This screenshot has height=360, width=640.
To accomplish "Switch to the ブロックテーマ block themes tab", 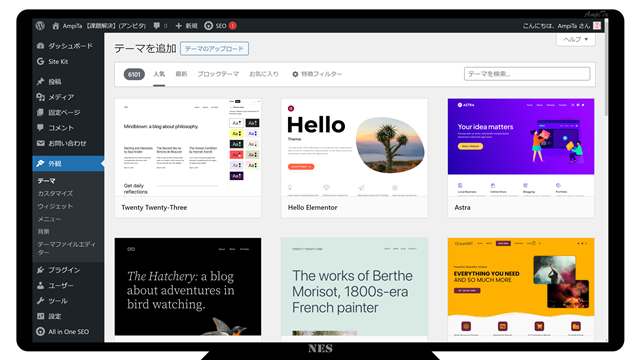I will (218, 74).
